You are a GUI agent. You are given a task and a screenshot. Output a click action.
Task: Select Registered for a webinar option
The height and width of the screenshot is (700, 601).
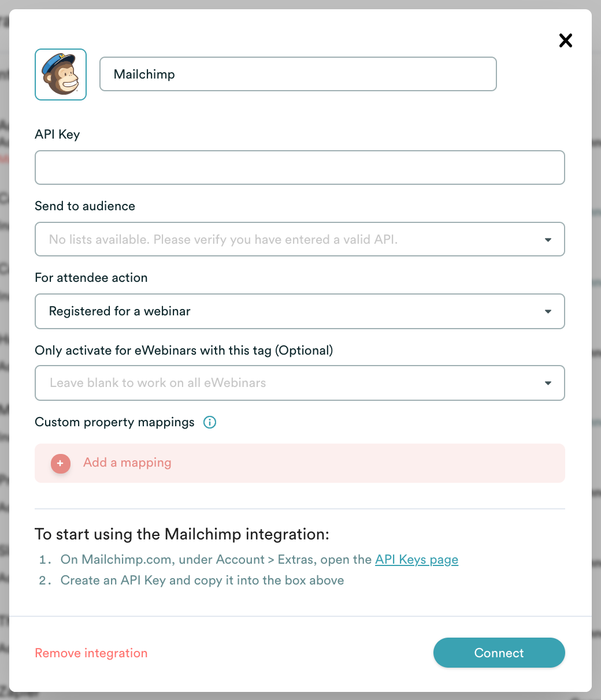(119, 311)
